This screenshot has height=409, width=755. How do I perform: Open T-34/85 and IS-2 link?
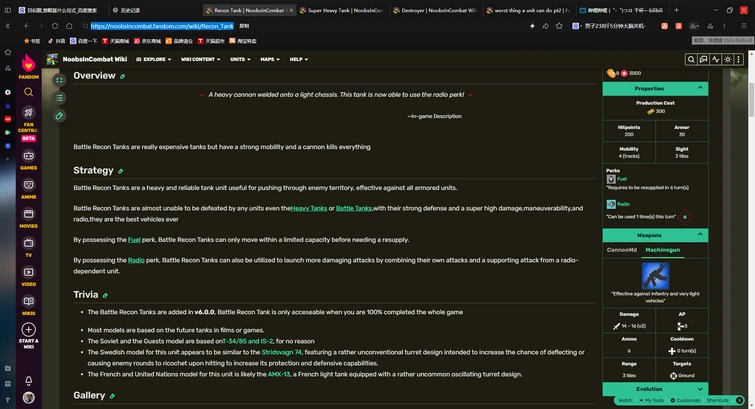coord(248,341)
